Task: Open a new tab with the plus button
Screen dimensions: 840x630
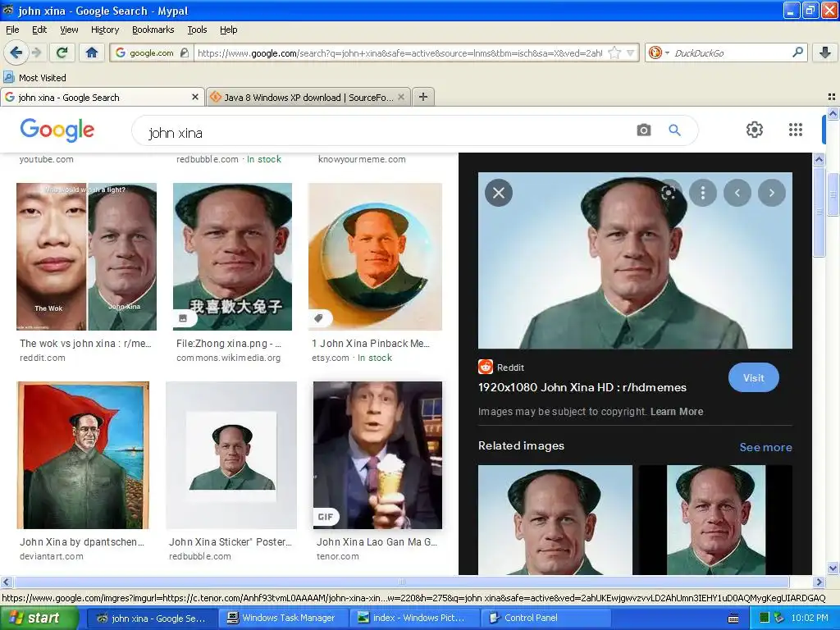Action: coord(423,97)
